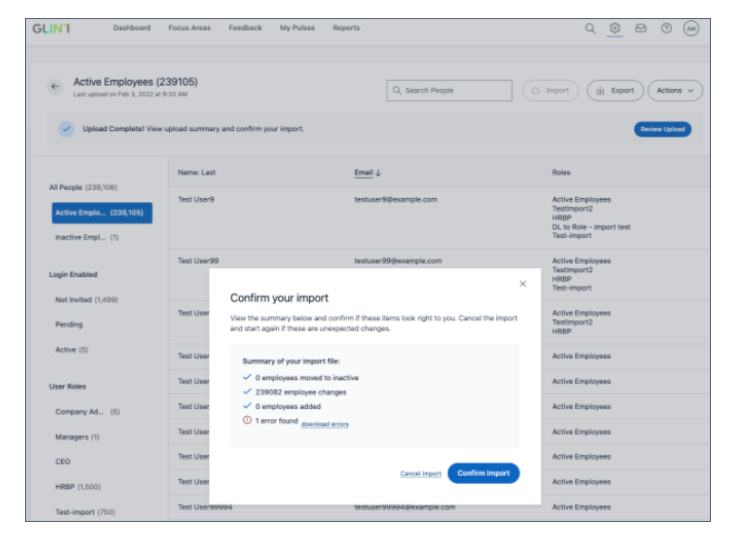Go back using the arrow icon

coord(55,86)
